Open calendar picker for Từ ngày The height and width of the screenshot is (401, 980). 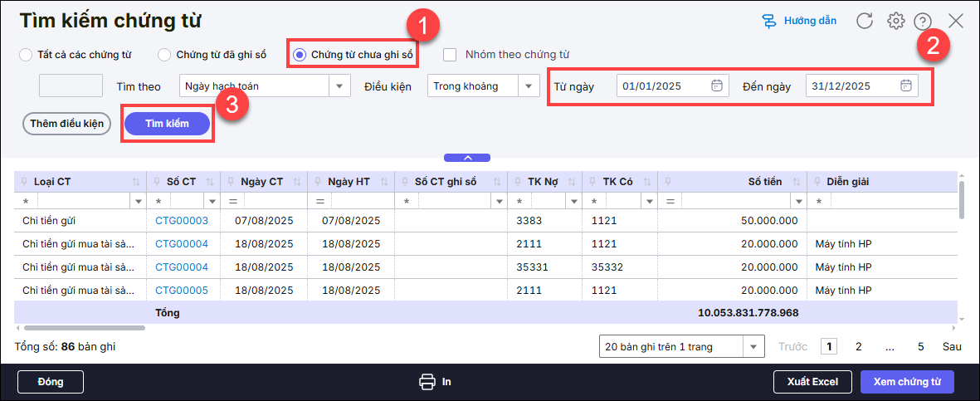[717, 86]
